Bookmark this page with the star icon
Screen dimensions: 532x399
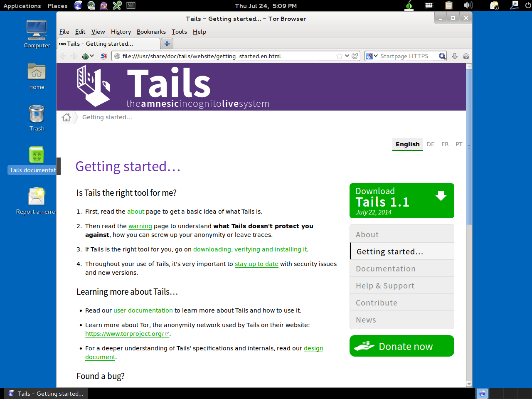(x=340, y=56)
